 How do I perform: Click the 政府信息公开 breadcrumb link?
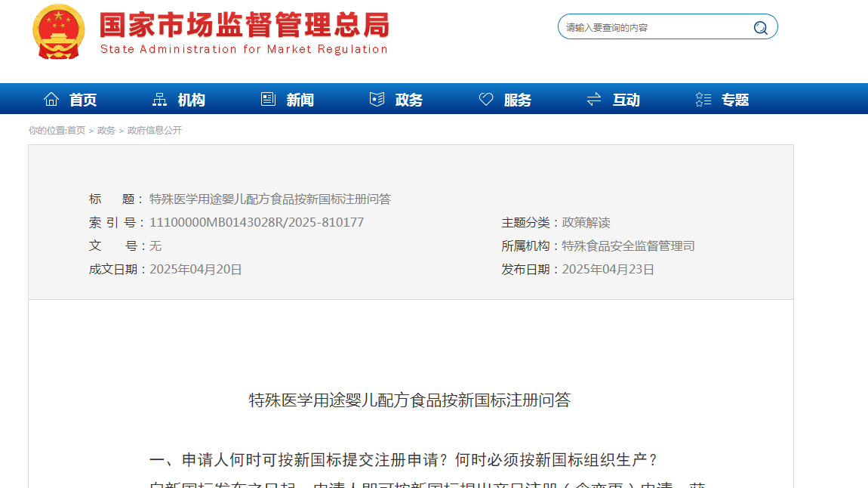click(155, 131)
